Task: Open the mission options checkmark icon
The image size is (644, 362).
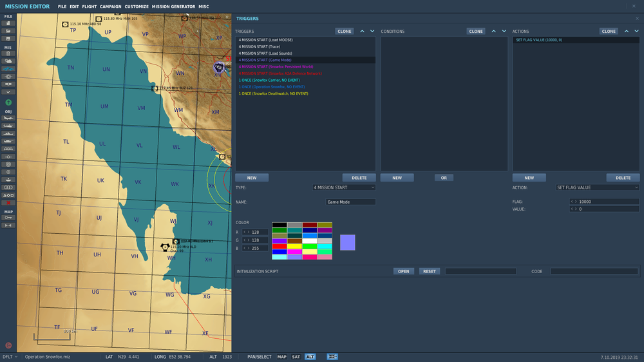Action: [8, 92]
